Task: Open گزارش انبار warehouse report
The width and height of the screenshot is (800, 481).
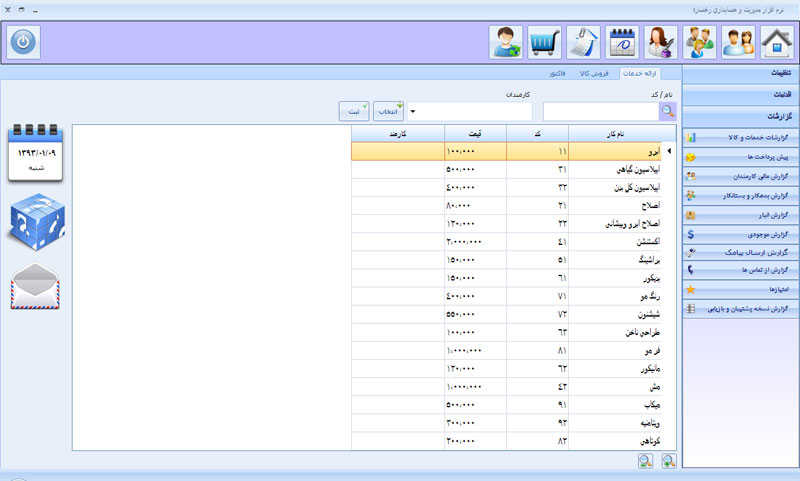Action: pyautogui.click(x=741, y=214)
